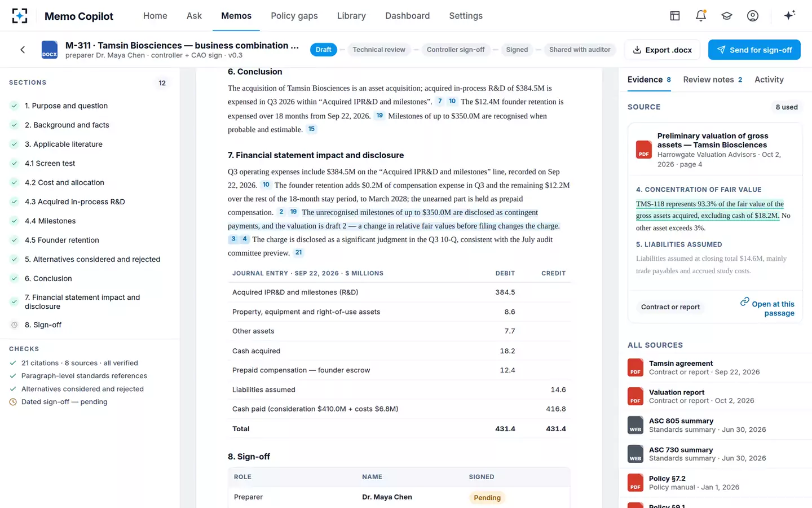Viewport: 812px width, 508px height.
Task: Launch the sparkle AI assistant icon
Action: (x=789, y=15)
